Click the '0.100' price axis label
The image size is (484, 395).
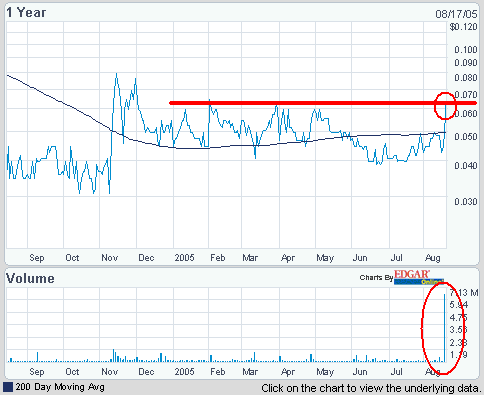[x=466, y=50]
